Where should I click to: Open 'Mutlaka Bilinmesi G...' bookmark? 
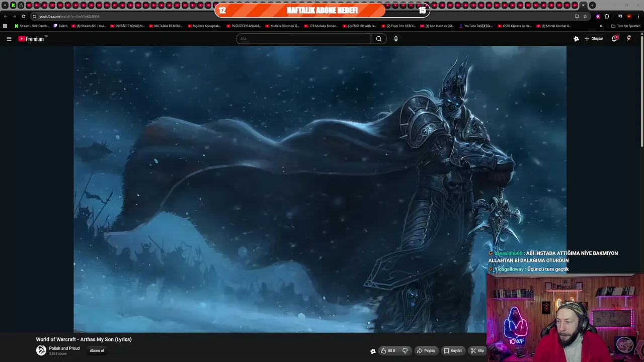tap(282, 26)
